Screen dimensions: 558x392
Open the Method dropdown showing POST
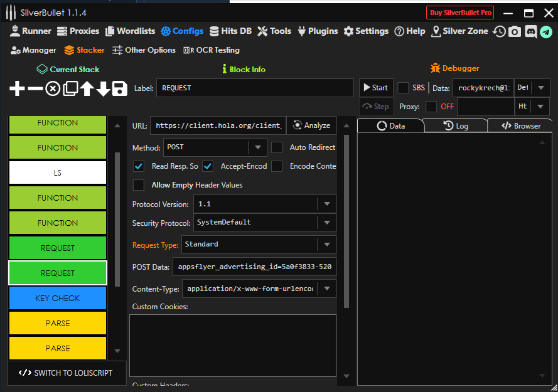257,148
